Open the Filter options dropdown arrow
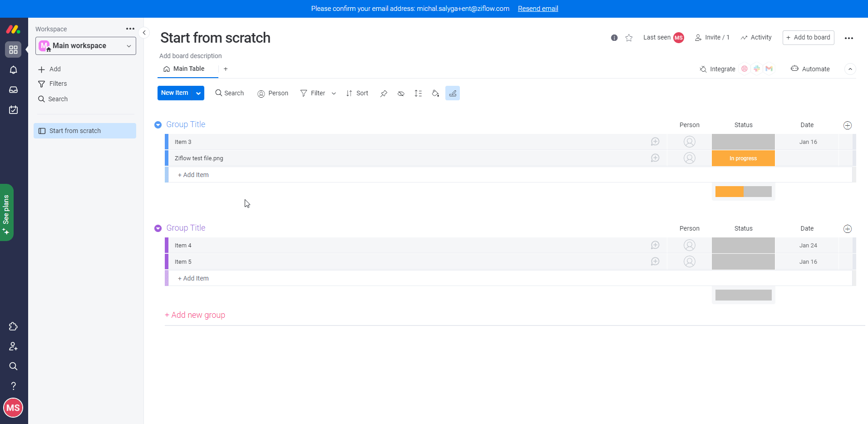 pos(334,94)
